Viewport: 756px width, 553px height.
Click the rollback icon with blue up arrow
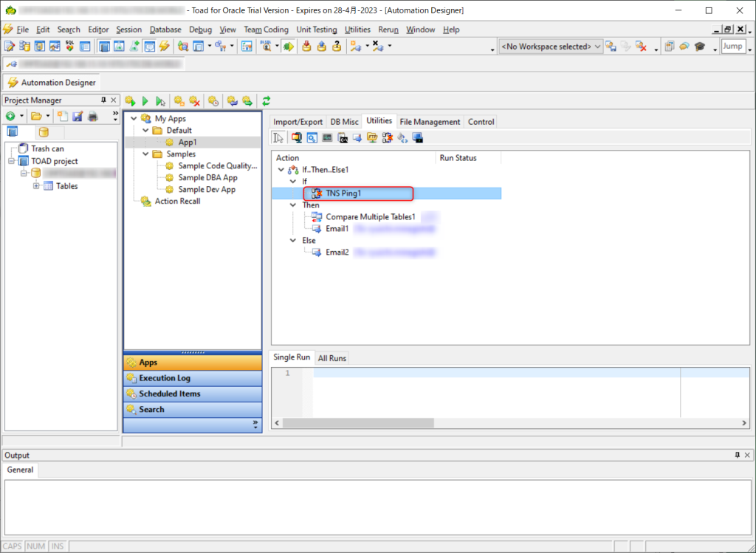tap(322, 47)
